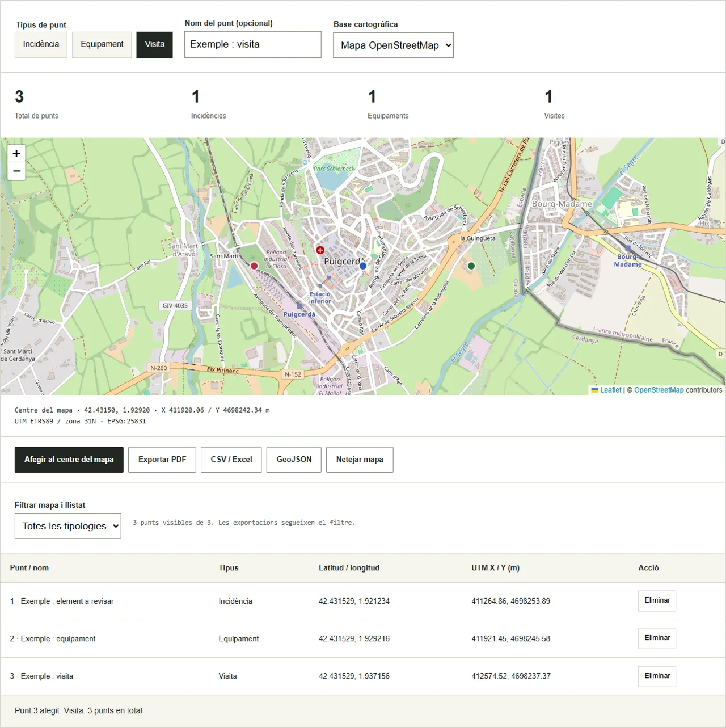Select Equipament point type

[x=102, y=44]
